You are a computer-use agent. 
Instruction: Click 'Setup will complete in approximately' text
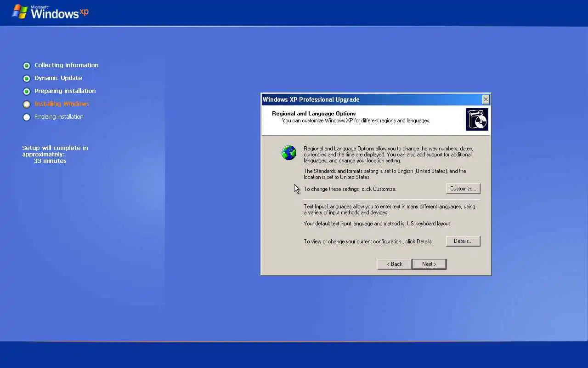[55, 151]
